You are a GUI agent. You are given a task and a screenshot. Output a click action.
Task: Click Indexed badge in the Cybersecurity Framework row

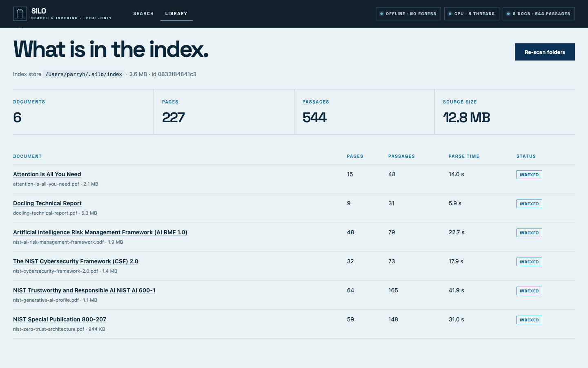(529, 262)
